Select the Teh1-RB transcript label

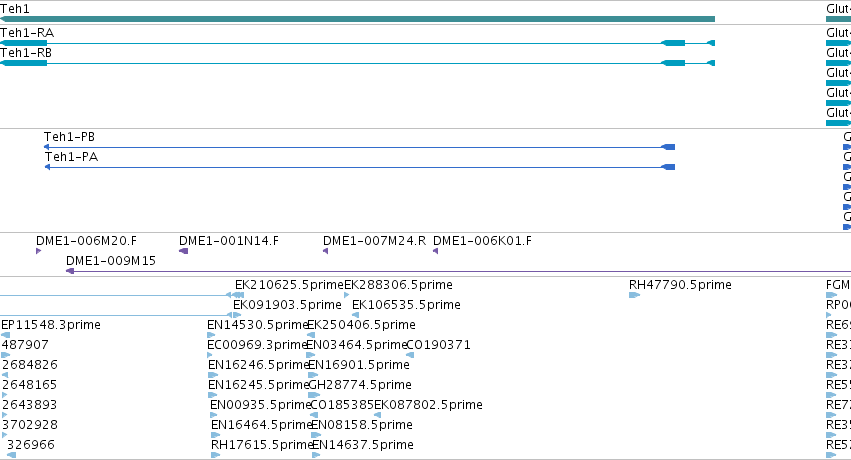26,53
